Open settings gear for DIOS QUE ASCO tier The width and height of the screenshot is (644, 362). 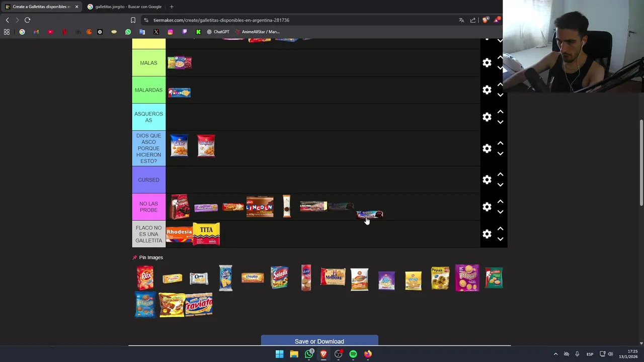click(x=487, y=148)
